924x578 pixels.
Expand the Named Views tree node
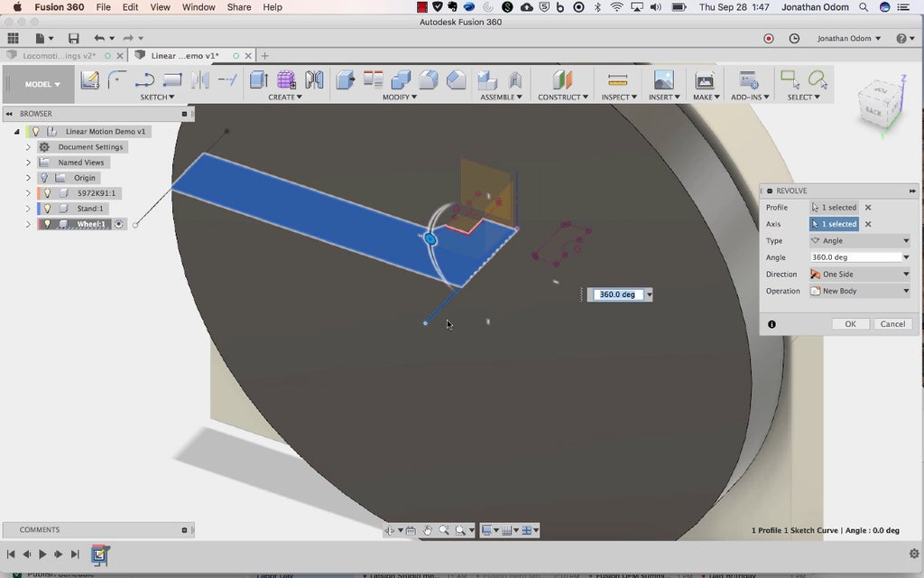pos(28,163)
